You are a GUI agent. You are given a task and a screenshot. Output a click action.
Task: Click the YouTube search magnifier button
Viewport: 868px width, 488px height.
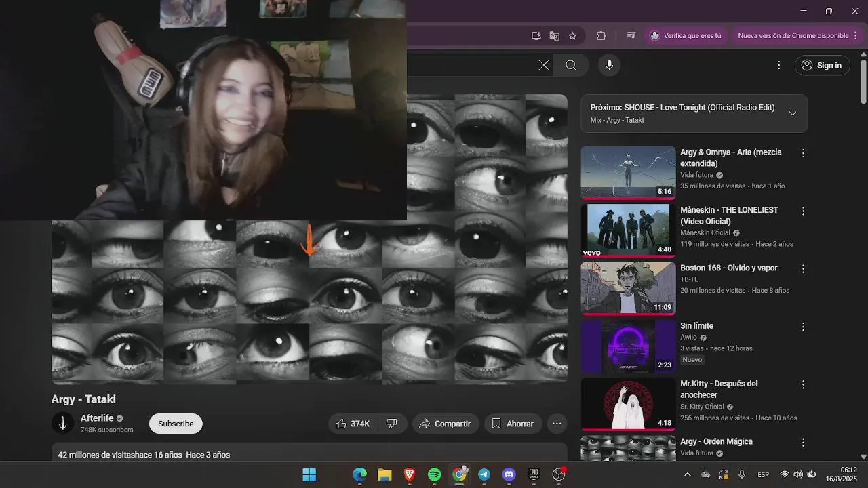coord(571,65)
